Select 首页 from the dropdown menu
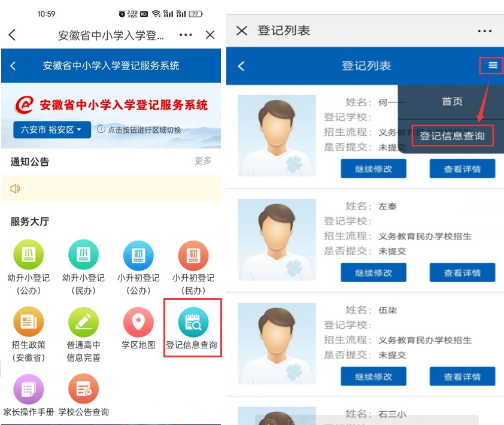 pyautogui.click(x=452, y=101)
